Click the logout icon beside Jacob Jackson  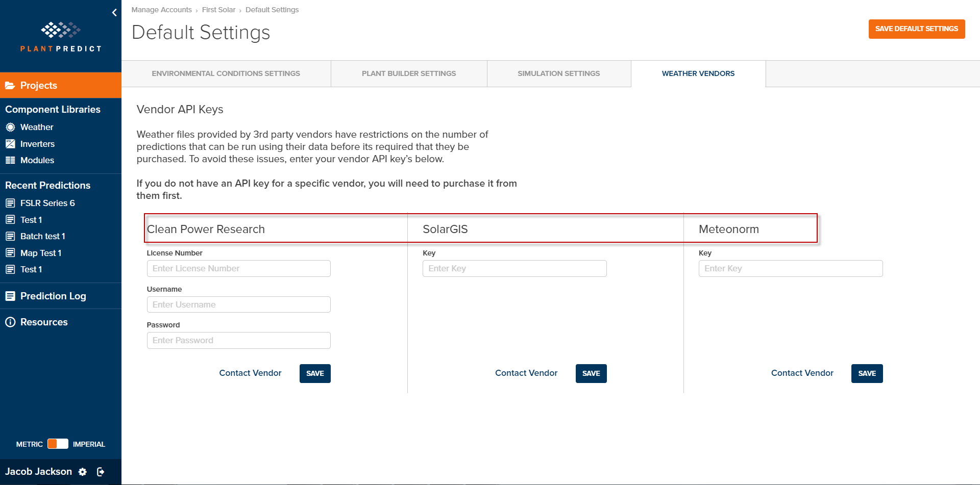coord(101,472)
